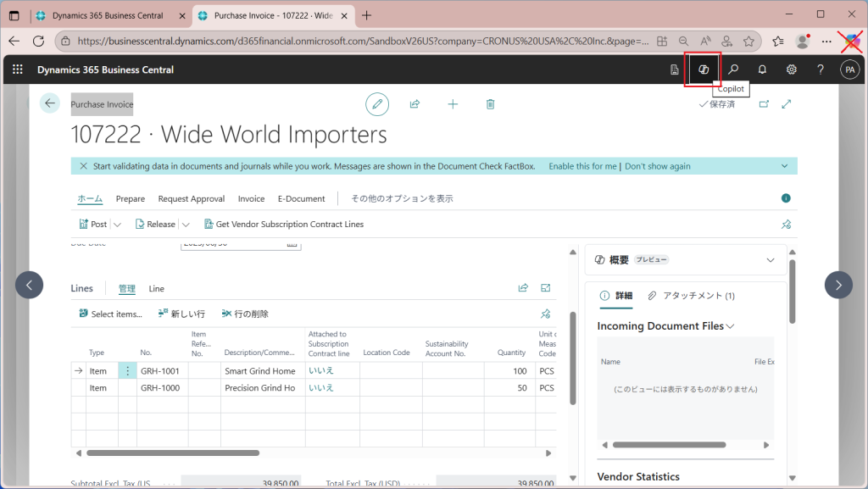Screen dimensions: 868x489
Task: Click Select items... button
Action: click(x=110, y=314)
